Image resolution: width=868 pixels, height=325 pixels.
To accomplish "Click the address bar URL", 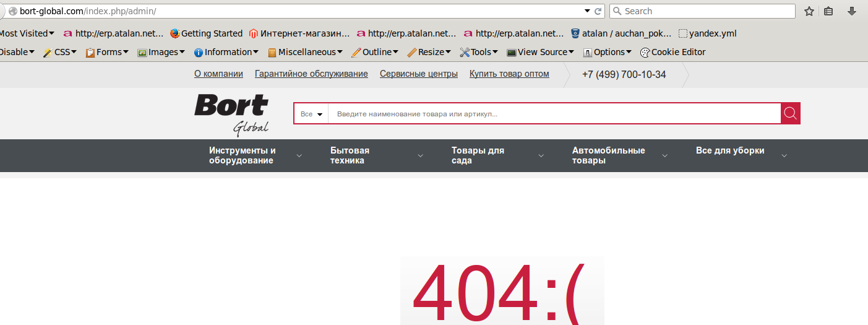I will pyautogui.click(x=88, y=11).
